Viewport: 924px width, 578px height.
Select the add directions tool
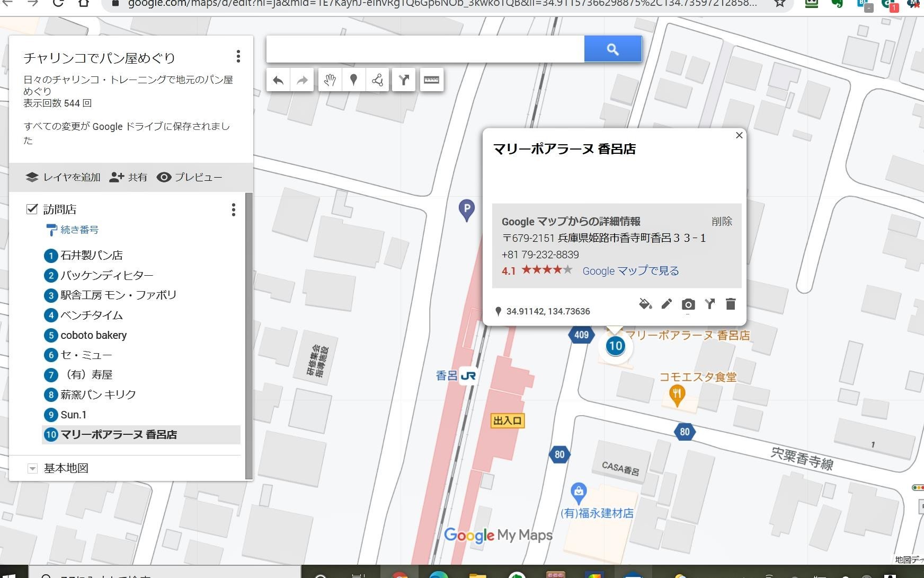tap(404, 80)
